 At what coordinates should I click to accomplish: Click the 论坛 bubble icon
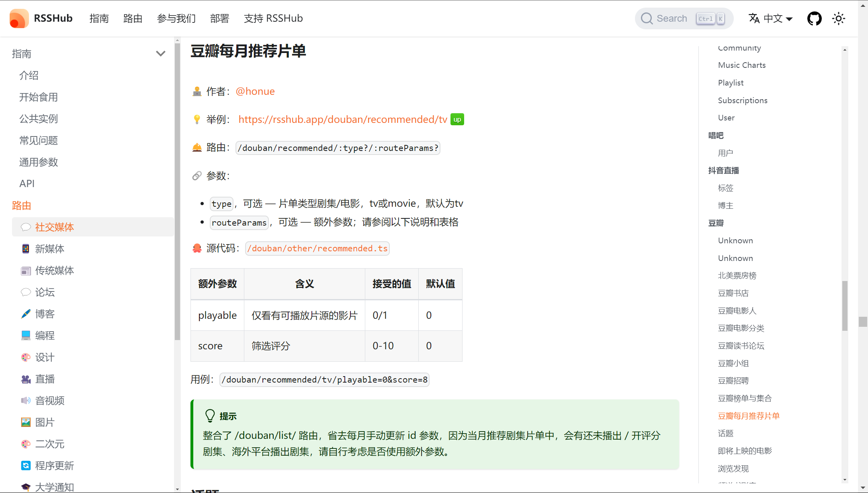click(26, 292)
